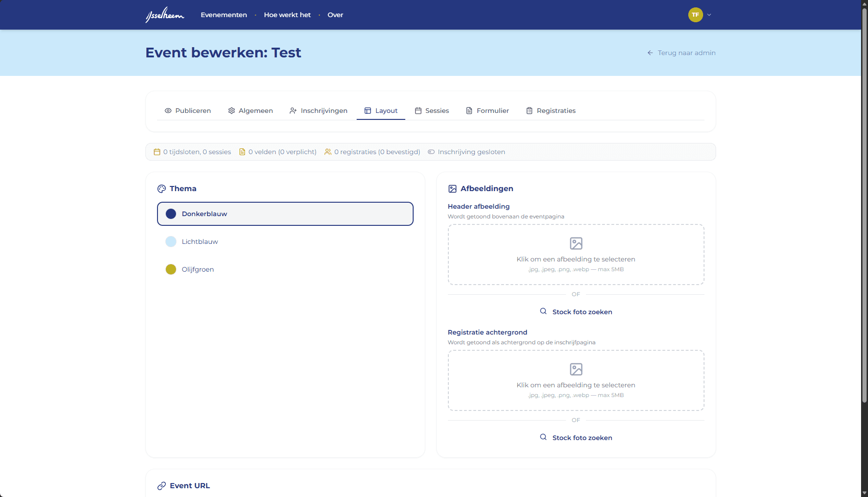This screenshot has width=868, height=497.
Task: Open the TF user avatar
Action: coord(695,15)
